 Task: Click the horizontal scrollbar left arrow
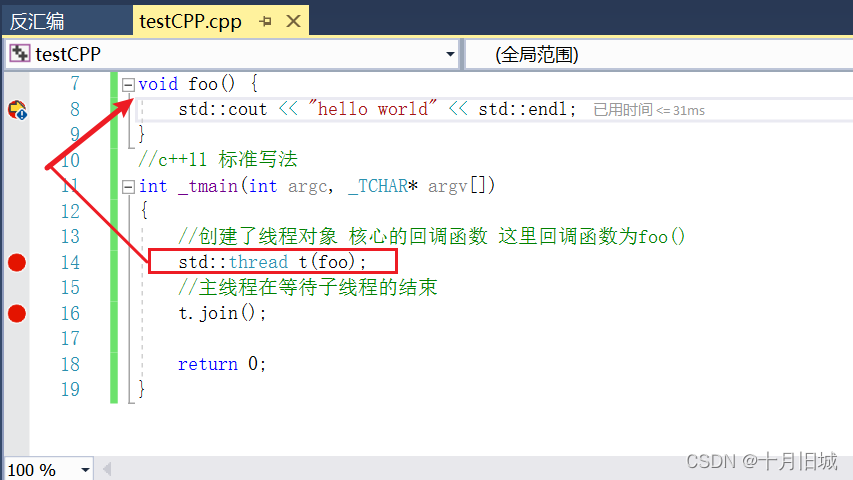[x=107, y=469]
